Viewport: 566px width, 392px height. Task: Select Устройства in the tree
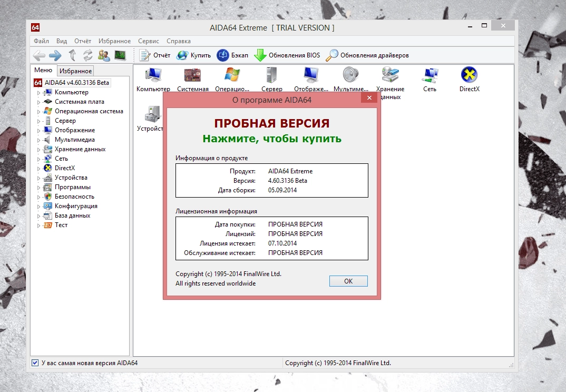click(71, 178)
